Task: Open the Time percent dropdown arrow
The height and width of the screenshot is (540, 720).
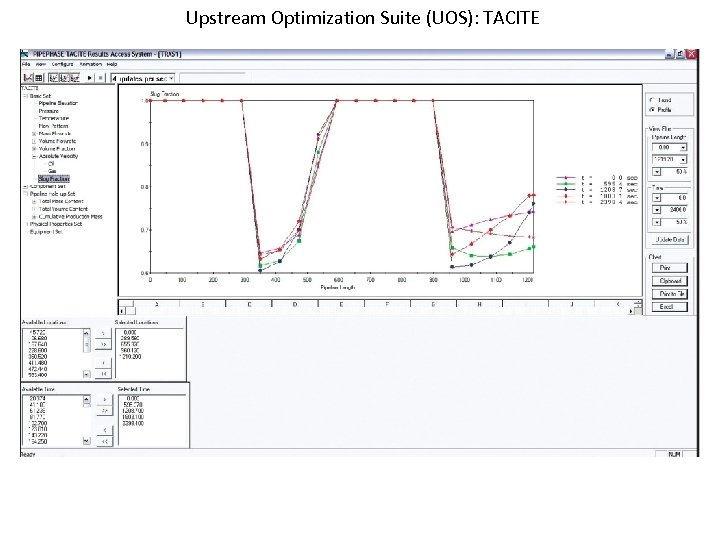Action: [x=657, y=222]
